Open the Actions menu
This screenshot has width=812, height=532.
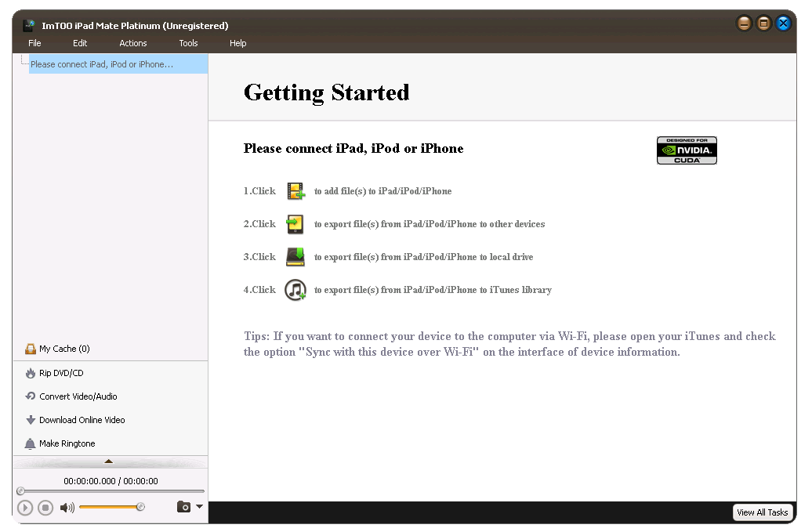[133, 43]
